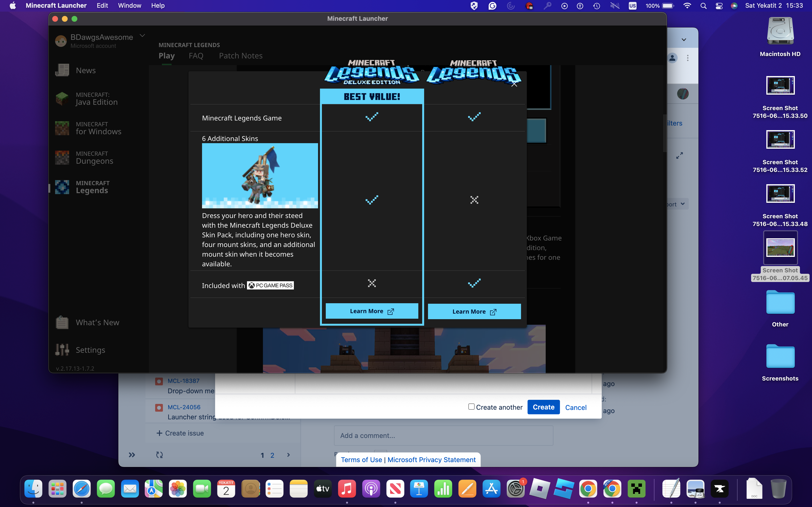Click the Add a comment field
The width and height of the screenshot is (812, 507).
point(443,436)
